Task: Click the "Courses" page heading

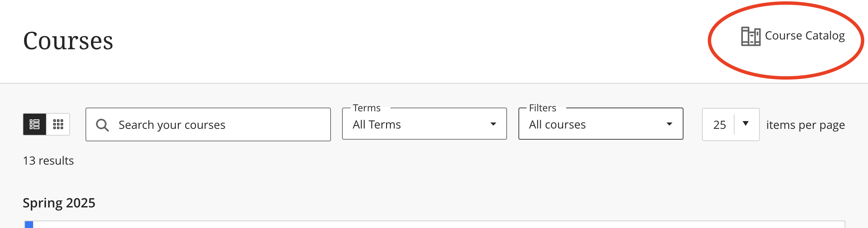Action: 68,41
